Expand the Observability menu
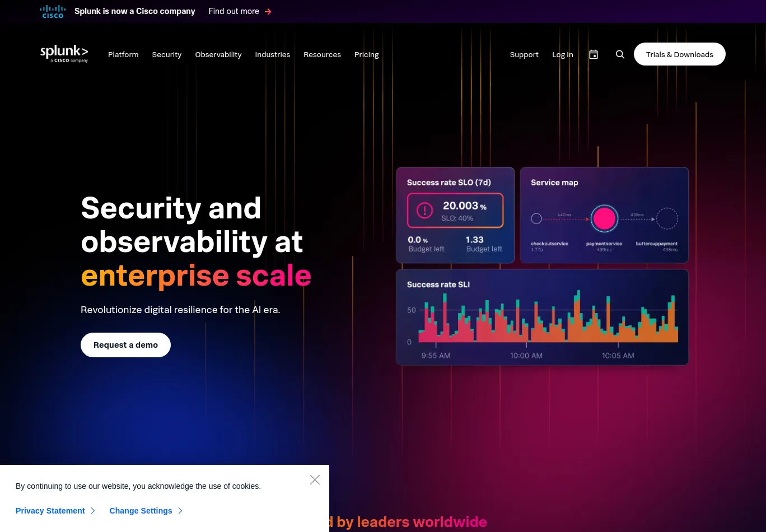 coord(218,54)
